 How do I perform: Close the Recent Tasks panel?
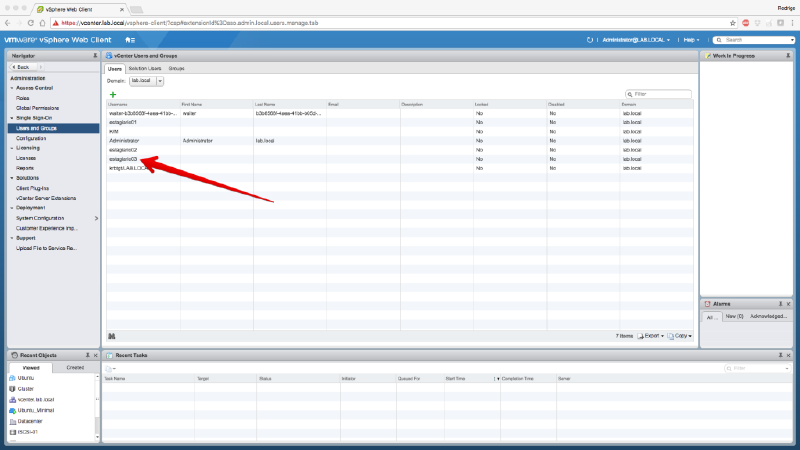coord(791,355)
